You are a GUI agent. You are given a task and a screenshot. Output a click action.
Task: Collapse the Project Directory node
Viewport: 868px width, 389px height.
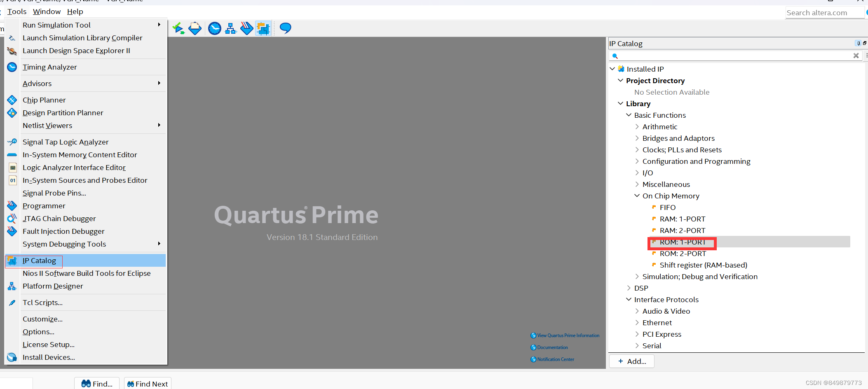point(621,80)
